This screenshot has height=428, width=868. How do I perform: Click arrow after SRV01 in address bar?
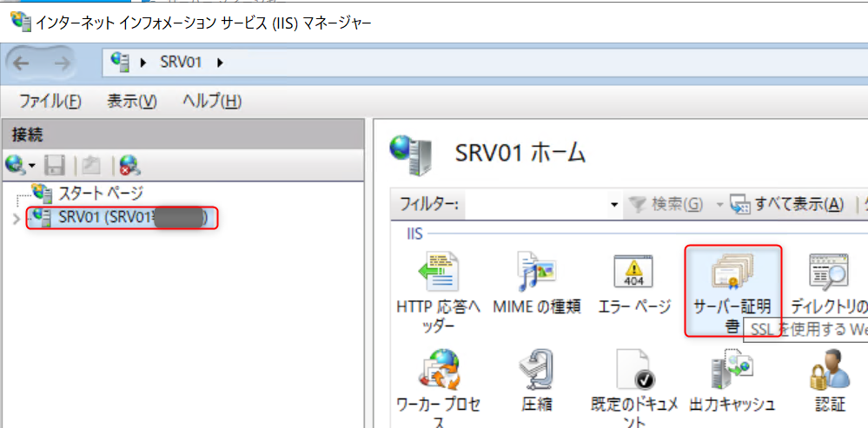[x=221, y=63]
